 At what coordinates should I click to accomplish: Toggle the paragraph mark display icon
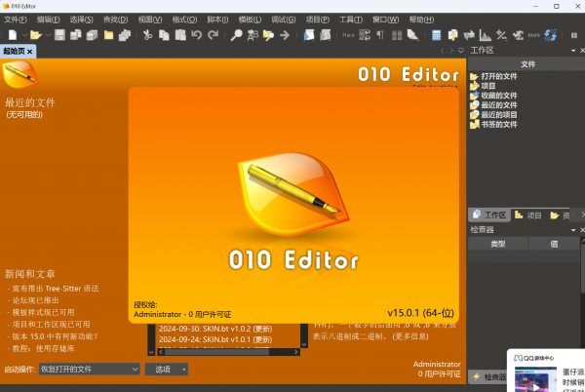pyautogui.click(x=379, y=35)
